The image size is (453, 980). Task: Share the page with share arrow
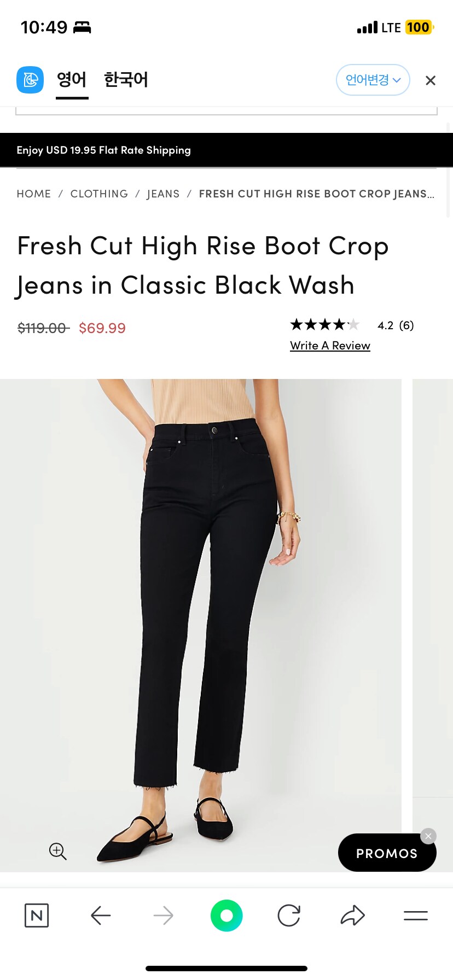tap(352, 915)
